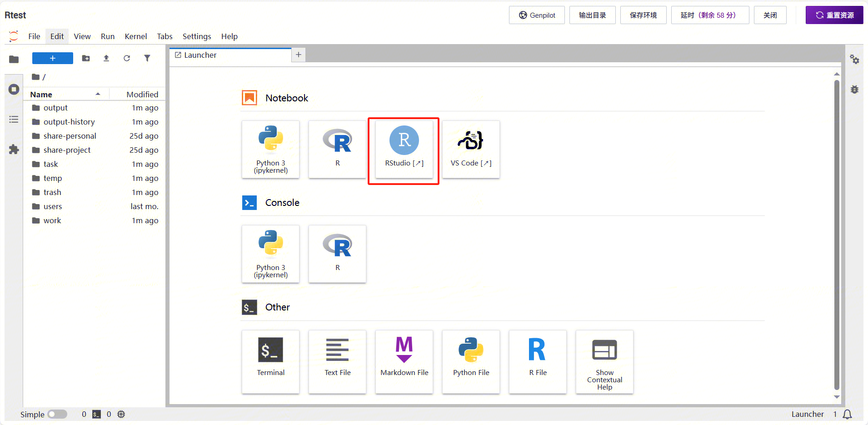
Task: Click the new folder icon
Action: tap(86, 58)
